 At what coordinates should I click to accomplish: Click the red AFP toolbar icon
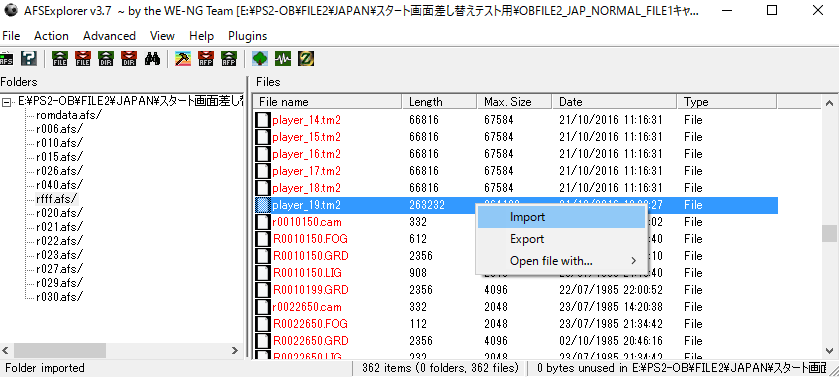pos(206,58)
